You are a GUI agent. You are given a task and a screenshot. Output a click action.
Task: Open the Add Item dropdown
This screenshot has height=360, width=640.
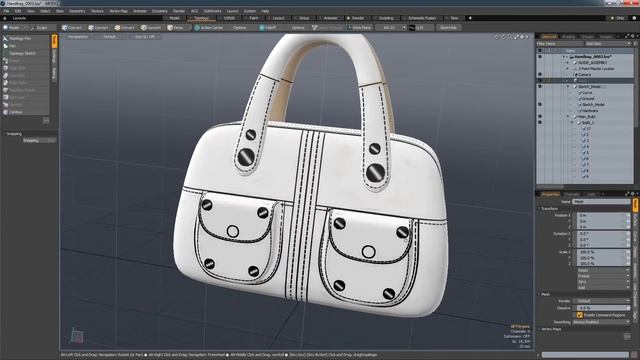(x=608, y=44)
